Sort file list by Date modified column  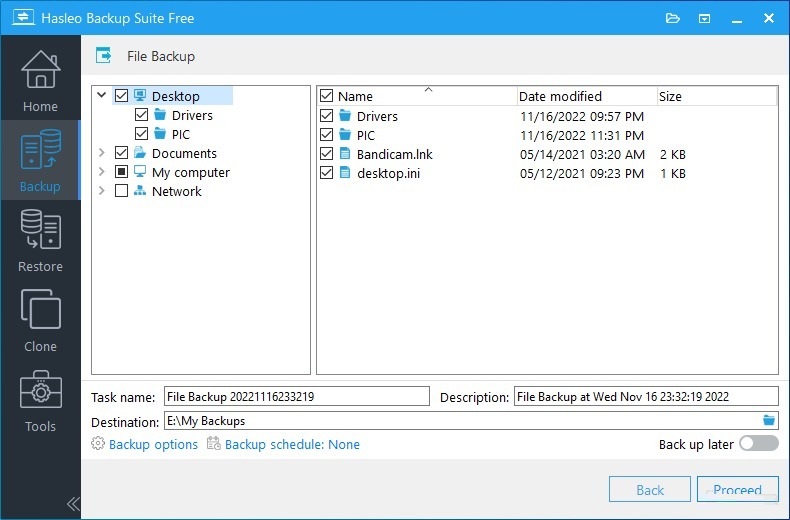pyautogui.click(x=585, y=96)
